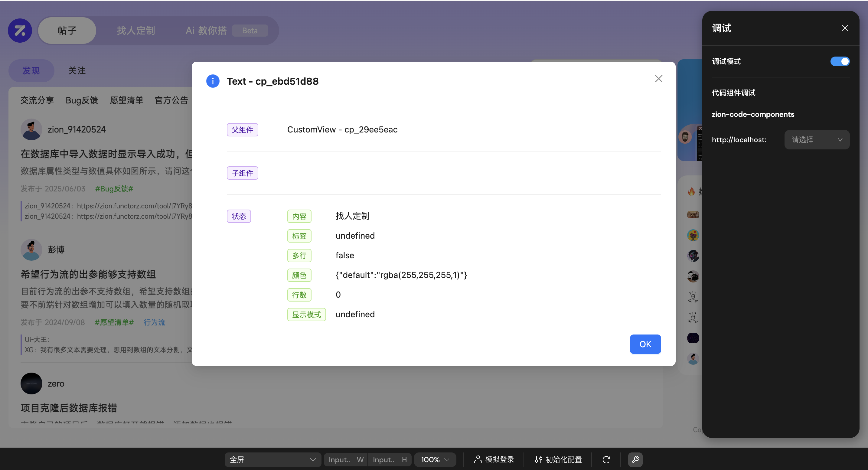Click the blue info icon in dialog
The width and height of the screenshot is (868, 470).
pyautogui.click(x=213, y=81)
